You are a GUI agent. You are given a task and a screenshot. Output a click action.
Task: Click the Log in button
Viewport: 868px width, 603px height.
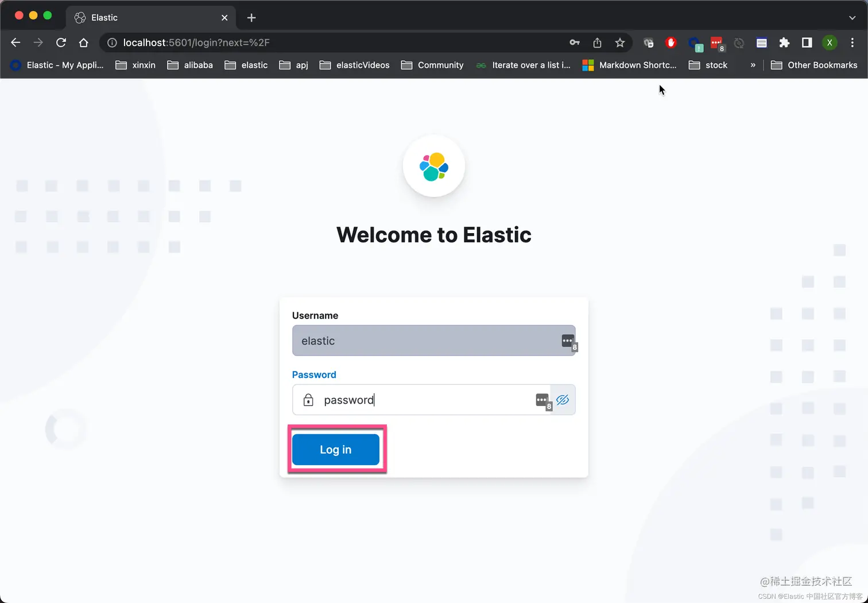click(x=336, y=449)
